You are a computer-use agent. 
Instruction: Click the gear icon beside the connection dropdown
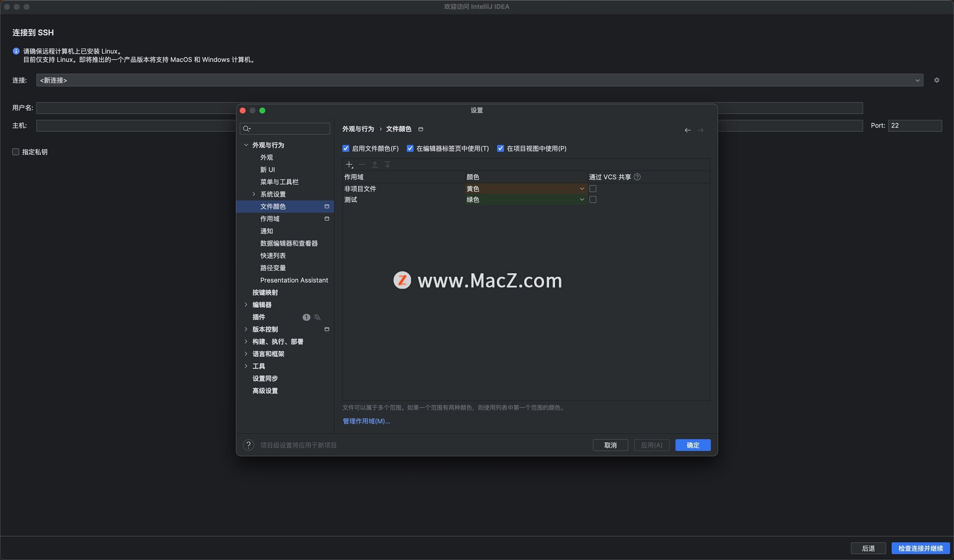tap(937, 80)
